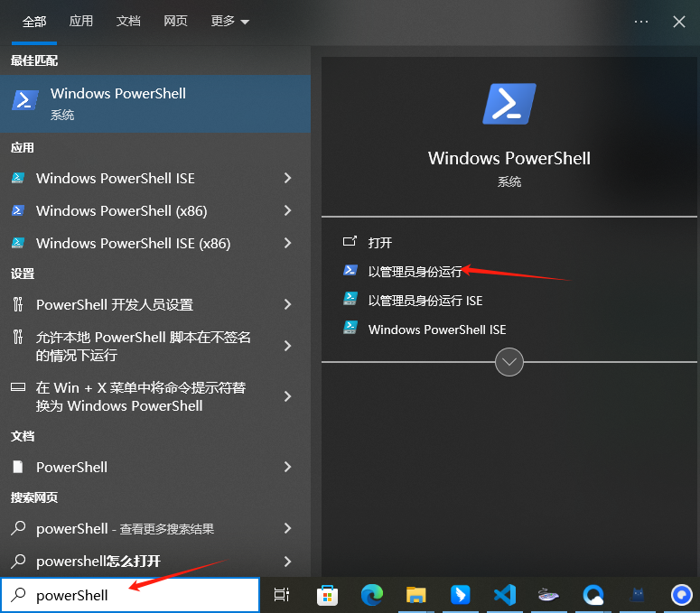This screenshot has height=613, width=700.
Task: Open the 更多 dropdown filter
Action: tap(229, 21)
